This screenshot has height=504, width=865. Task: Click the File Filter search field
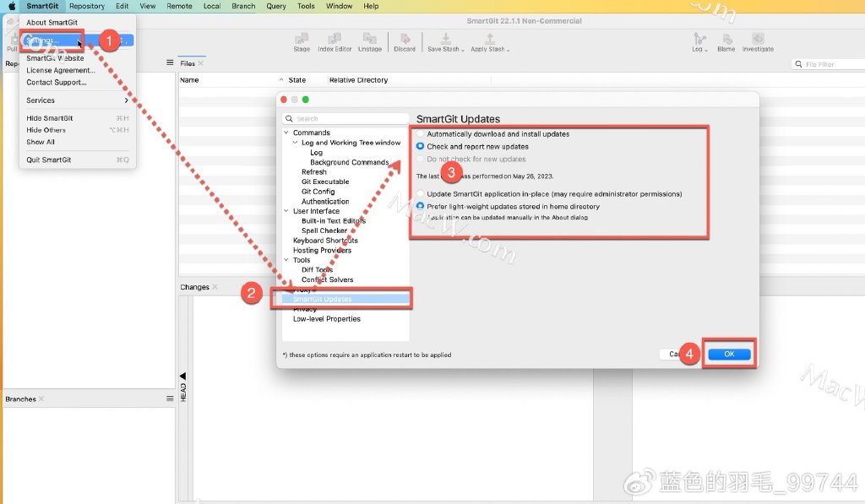[828, 64]
